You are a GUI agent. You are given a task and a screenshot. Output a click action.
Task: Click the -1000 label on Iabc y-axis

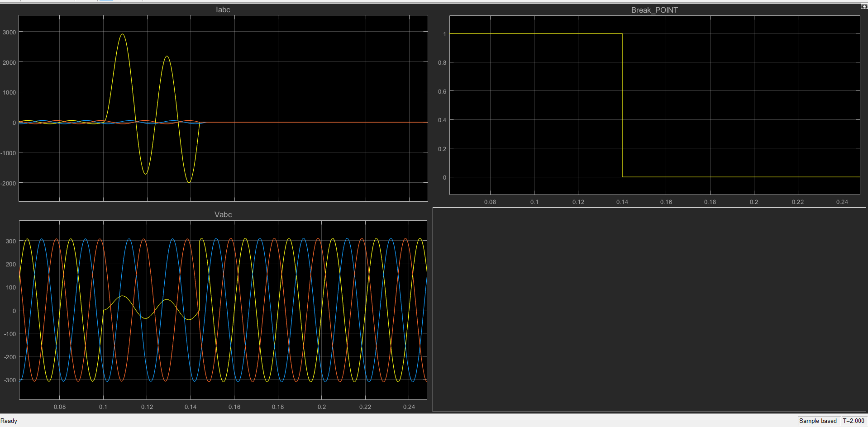8,153
